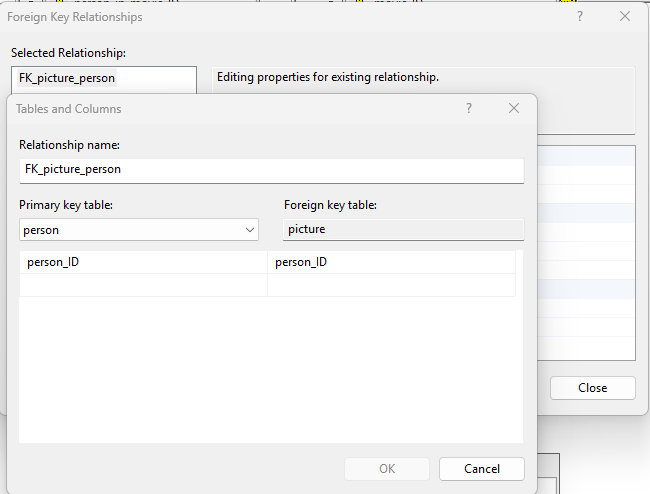Select person_ID cell in primary key column
This screenshot has width=650, height=494.
(143, 262)
